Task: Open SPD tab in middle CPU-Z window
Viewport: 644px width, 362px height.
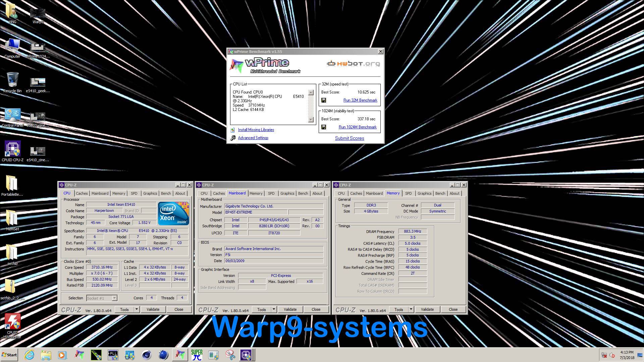Action: pos(271,193)
